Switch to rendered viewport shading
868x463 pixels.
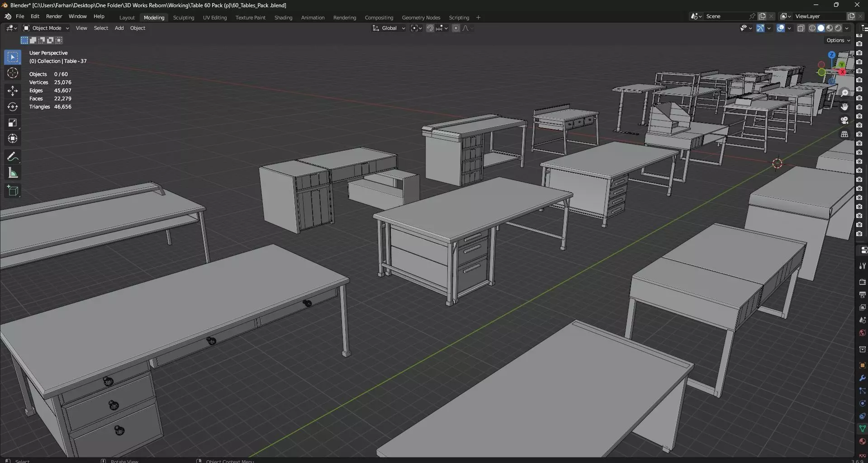pos(838,28)
